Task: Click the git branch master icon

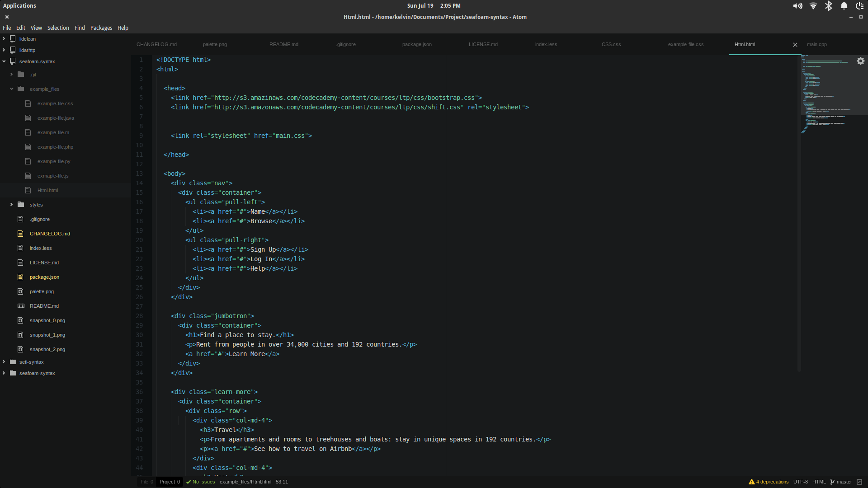Action: tap(832, 482)
